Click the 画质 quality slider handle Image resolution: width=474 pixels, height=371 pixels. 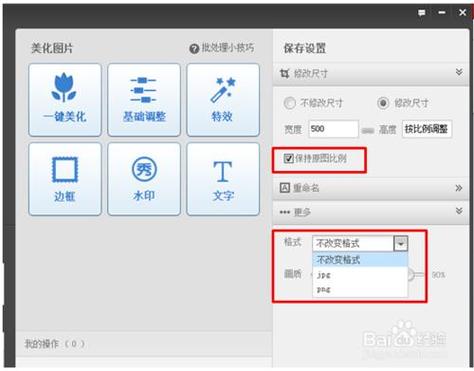[x=412, y=275]
